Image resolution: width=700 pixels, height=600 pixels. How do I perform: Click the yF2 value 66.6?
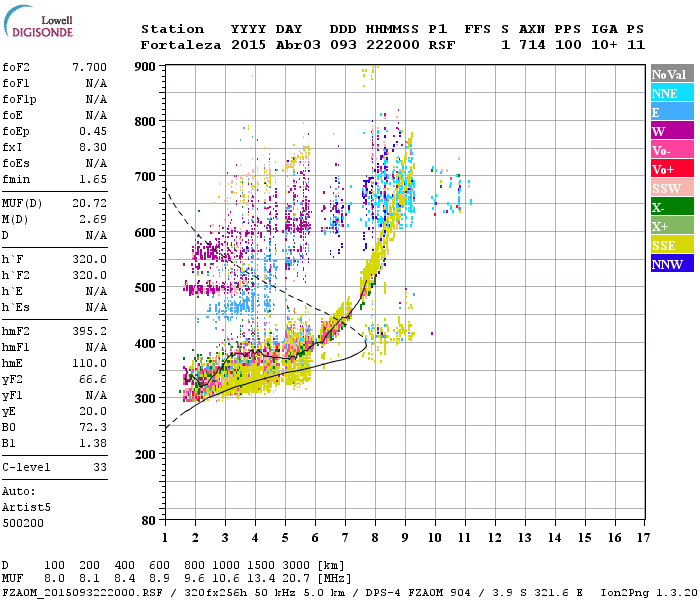click(x=93, y=379)
